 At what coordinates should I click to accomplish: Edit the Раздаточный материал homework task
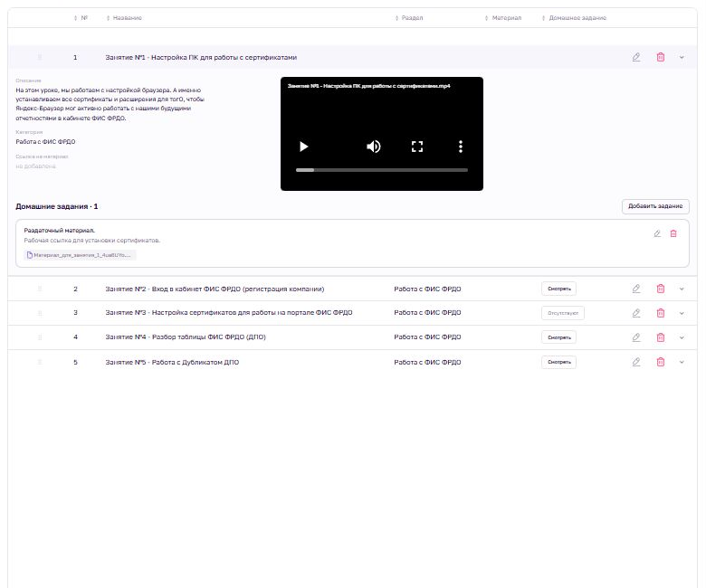click(657, 233)
